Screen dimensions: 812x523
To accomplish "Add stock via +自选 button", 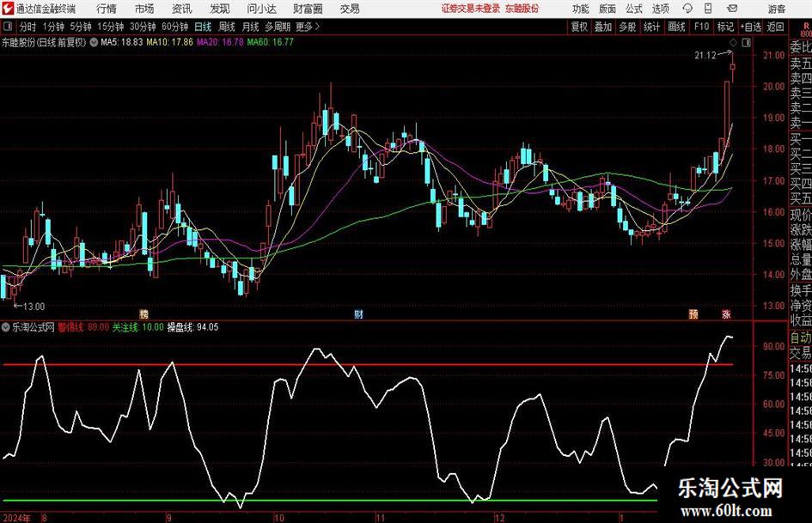I will 750,27.
